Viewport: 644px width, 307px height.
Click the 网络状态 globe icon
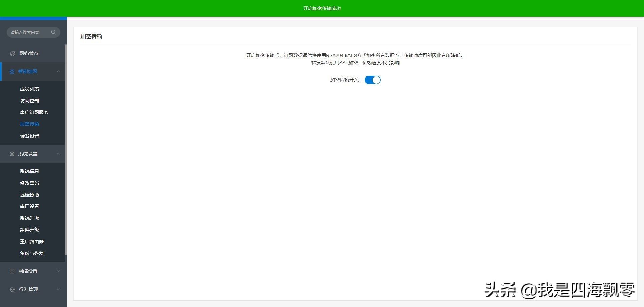tap(12, 53)
